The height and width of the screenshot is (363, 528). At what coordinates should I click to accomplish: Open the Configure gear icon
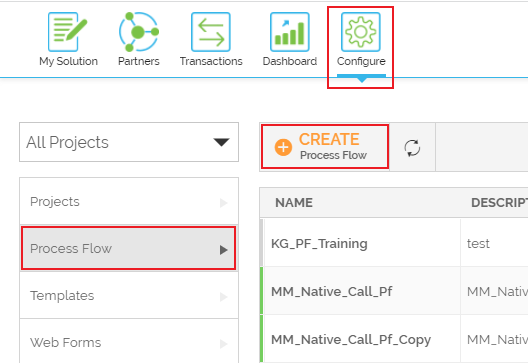361,32
